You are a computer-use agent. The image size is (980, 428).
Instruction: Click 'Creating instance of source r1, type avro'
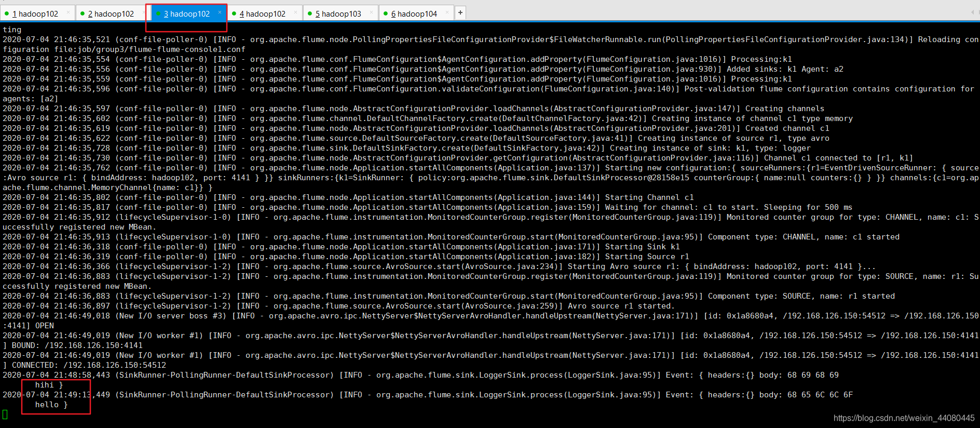[x=733, y=138]
